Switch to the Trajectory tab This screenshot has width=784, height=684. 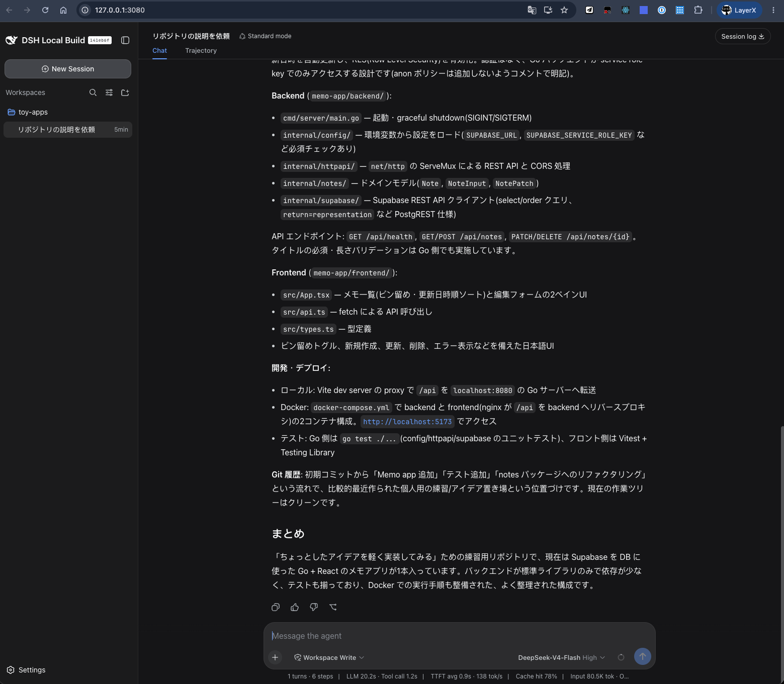pyautogui.click(x=201, y=51)
